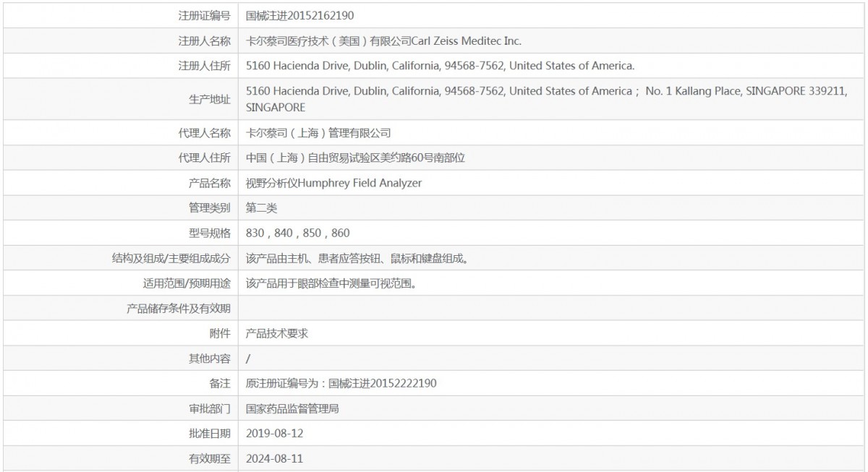Viewport: 868px width, 472px height.
Task: Click the 审批部门 label
Action: (210, 408)
